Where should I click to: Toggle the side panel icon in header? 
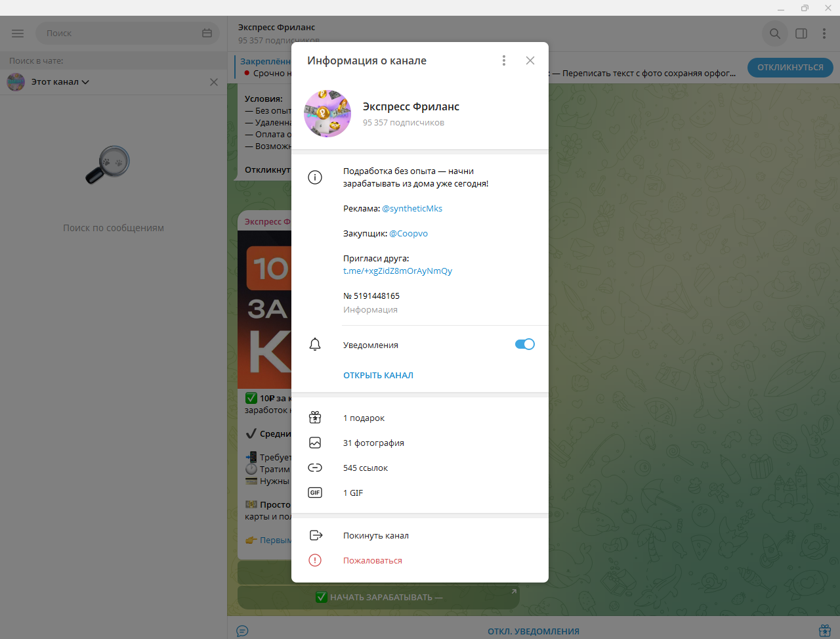(x=801, y=33)
